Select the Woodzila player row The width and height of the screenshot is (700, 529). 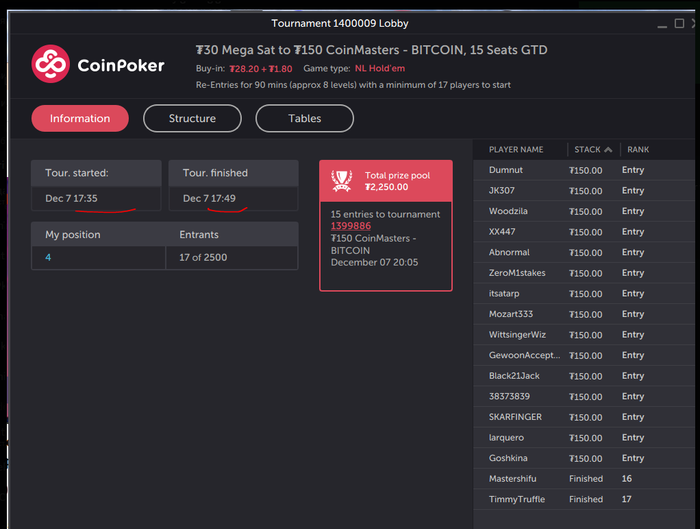508,211
